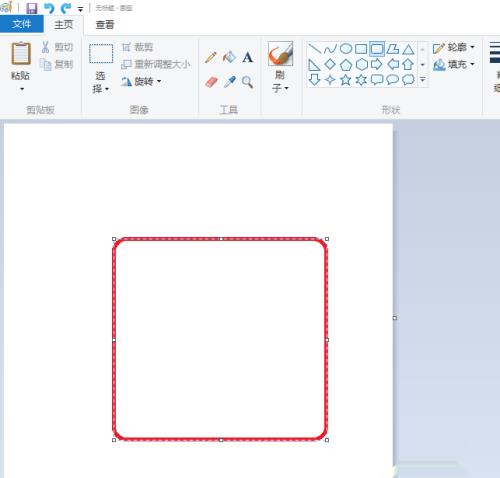
Task: Choose the Five-point star shape
Action: tap(346, 80)
